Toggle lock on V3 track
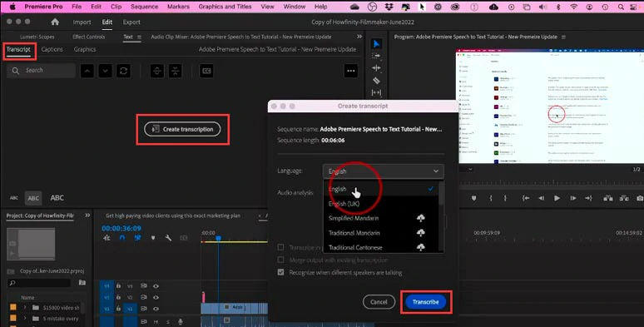The height and width of the screenshot is (327, 644). [x=118, y=286]
